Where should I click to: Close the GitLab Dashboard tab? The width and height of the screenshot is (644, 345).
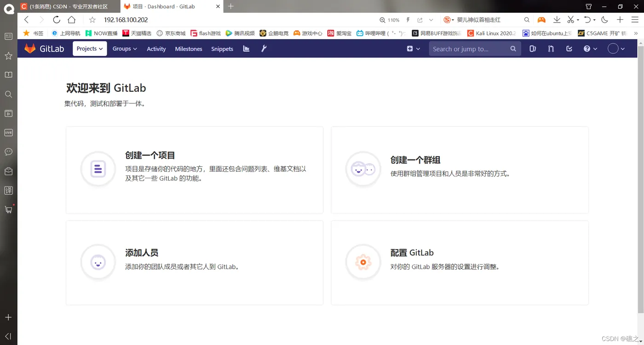pyautogui.click(x=218, y=6)
